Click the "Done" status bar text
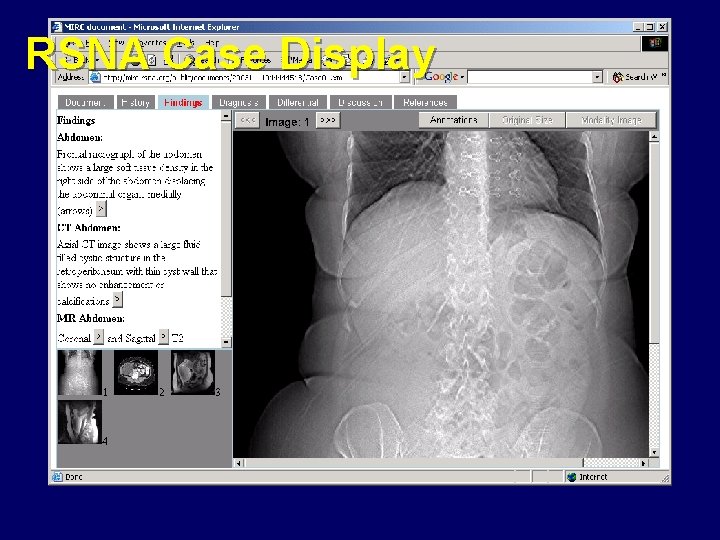The height and width of the screenshot is (540, 720). (x=74, y=477)
